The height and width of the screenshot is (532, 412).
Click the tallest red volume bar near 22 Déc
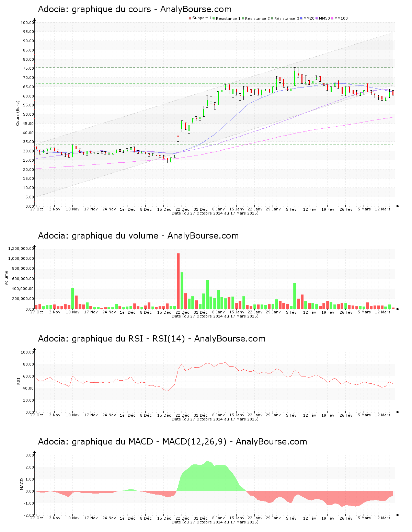[x=178, y=281]
